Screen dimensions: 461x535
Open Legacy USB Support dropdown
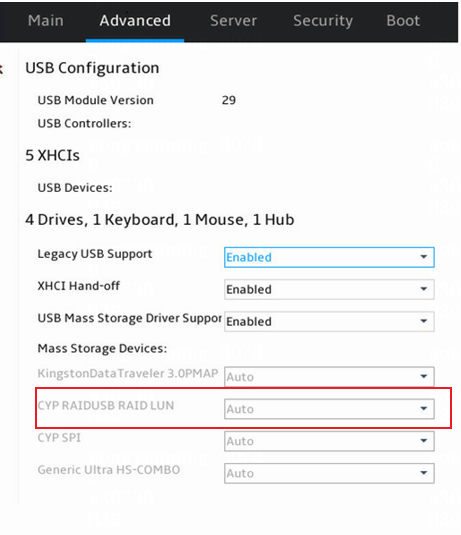click(x=329, y=257)
